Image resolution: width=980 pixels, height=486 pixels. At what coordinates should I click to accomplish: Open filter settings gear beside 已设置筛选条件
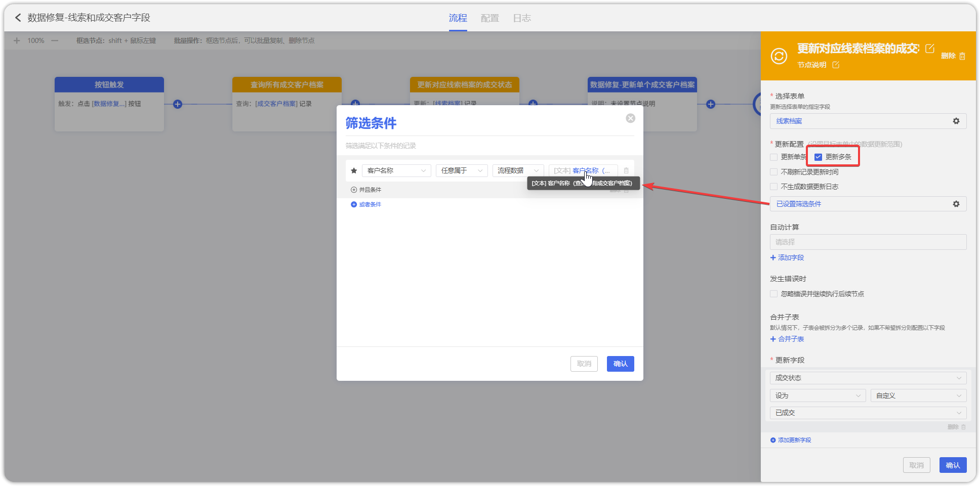tap(956, 204)
